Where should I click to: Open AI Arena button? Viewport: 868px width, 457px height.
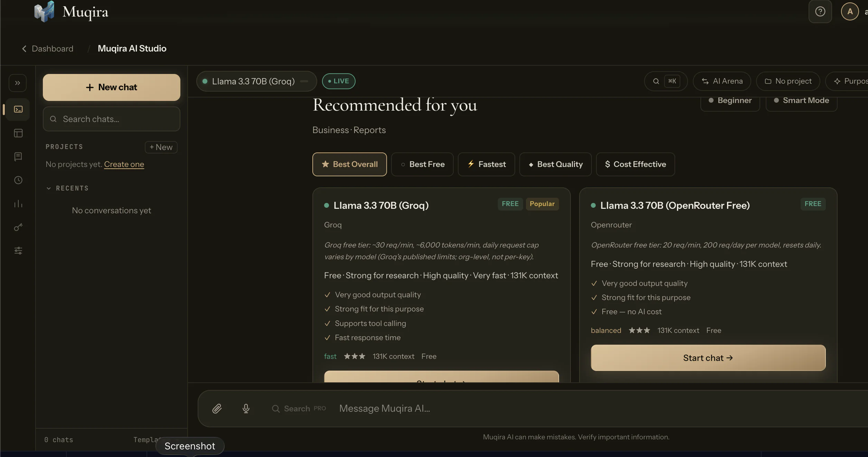[722, 81]
